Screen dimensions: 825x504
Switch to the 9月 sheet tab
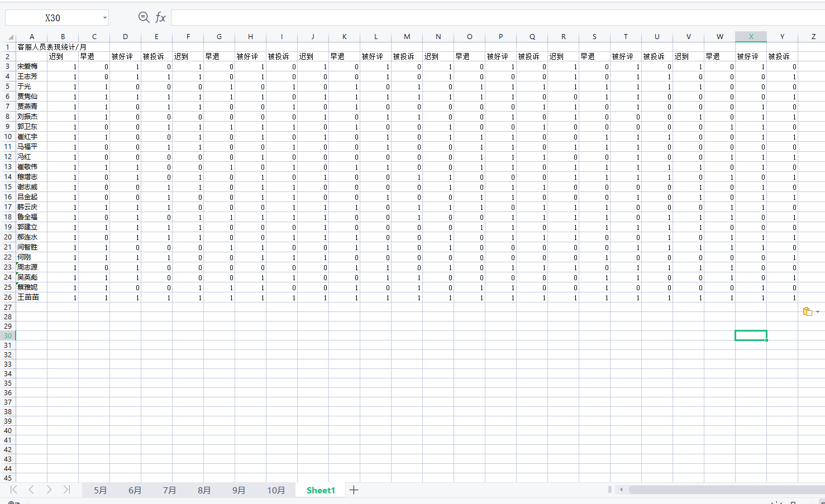tap(239, 490)
